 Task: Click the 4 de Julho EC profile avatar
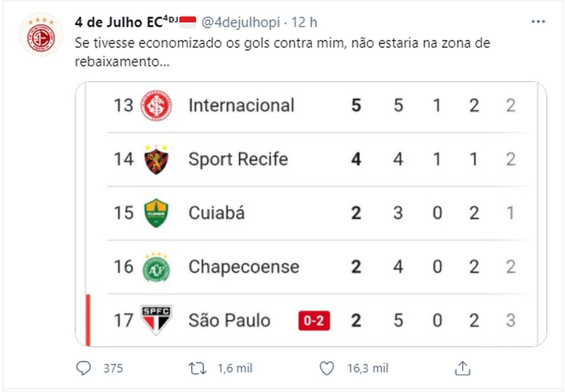(40, 35)
